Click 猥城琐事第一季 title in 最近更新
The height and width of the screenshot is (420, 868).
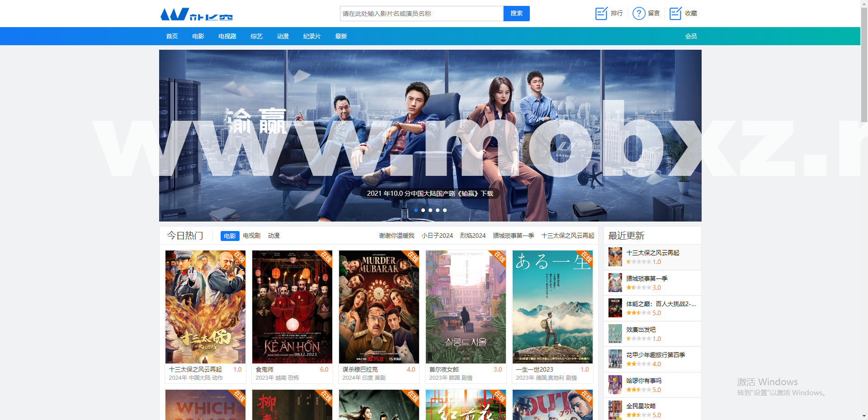647,278
